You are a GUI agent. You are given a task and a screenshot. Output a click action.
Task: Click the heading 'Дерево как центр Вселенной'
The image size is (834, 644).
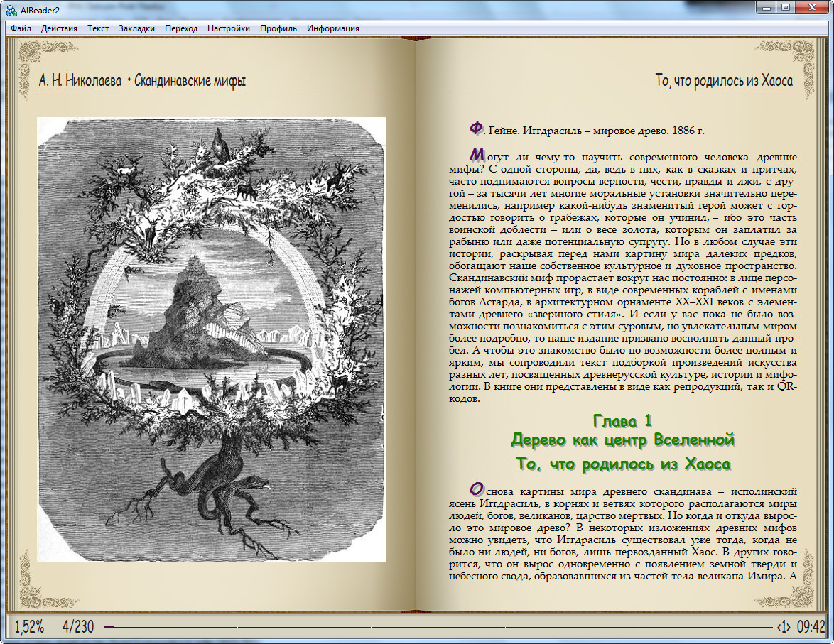pyautogui.click(x=622, y=440)
